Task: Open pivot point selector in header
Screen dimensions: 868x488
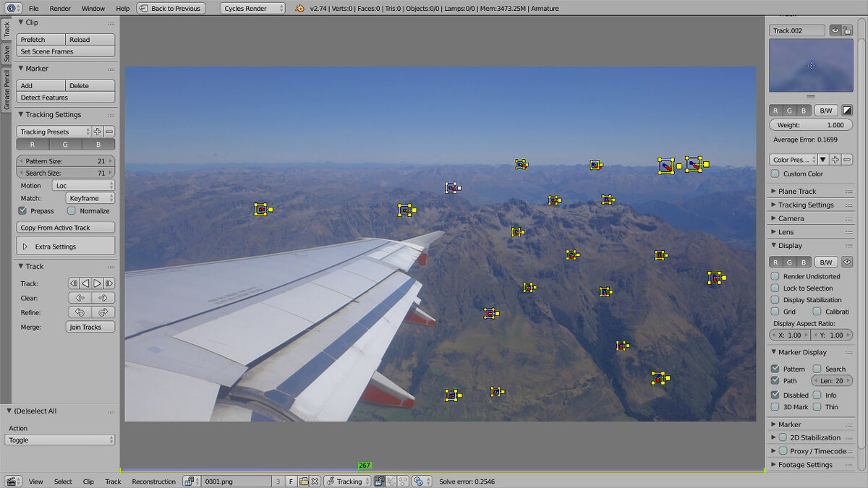Action: tap(422, 481)
